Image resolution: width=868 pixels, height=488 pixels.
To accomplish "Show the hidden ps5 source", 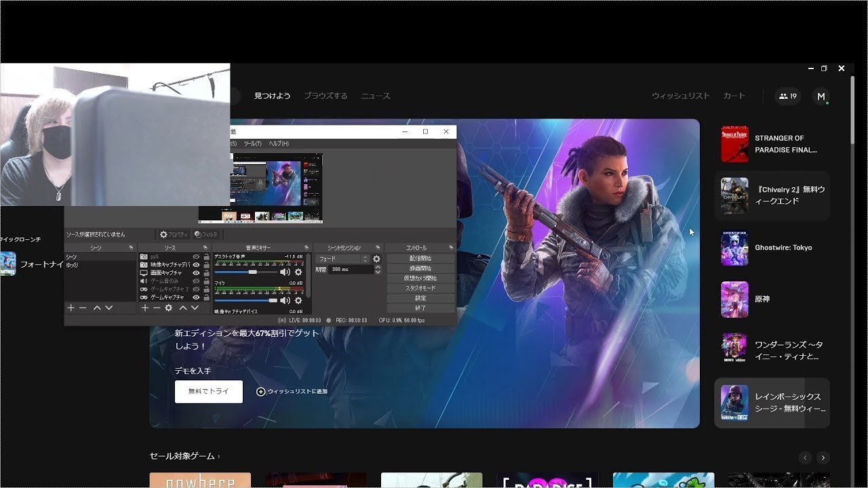I will [196, 257].
